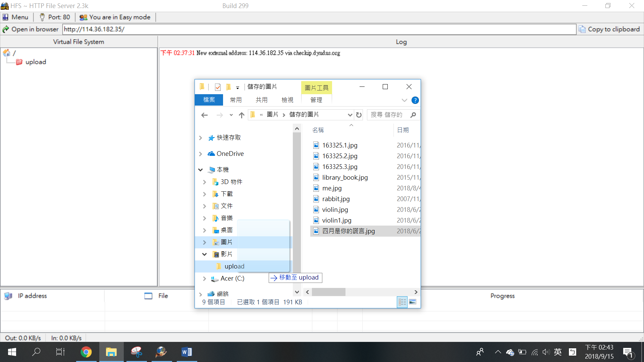Click the home root icon in file tree
This screenshot has height=362, width=644.
6,53
